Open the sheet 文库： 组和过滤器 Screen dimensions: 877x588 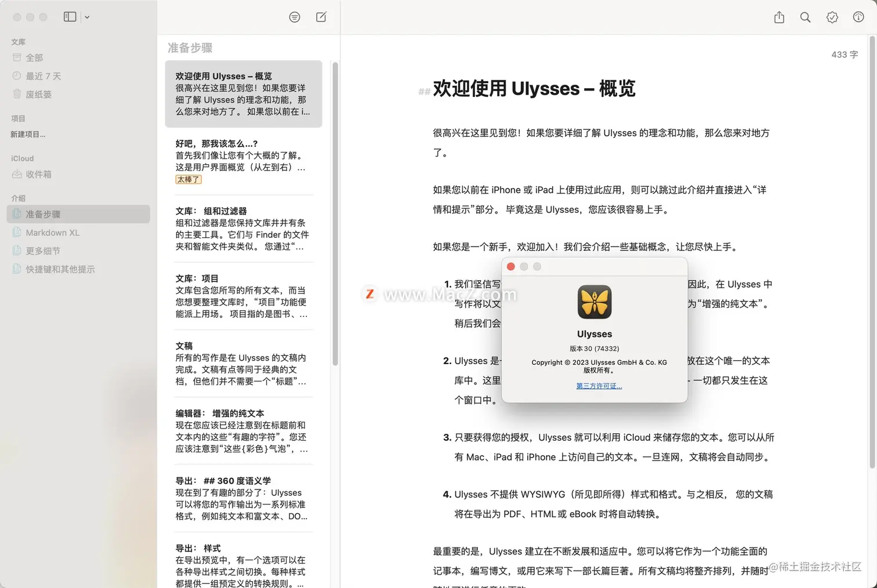(244, 228)
